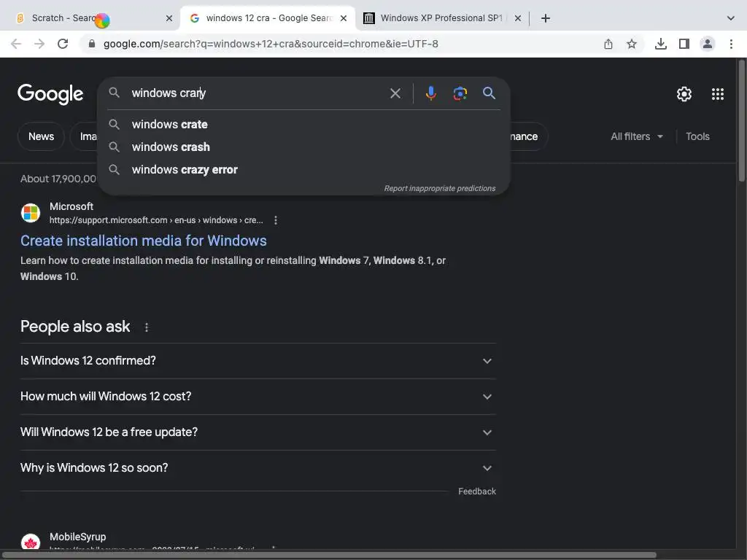Screen dimensions: 747x560
Task: Clear the Google search box text
Action: pos(395,93)
